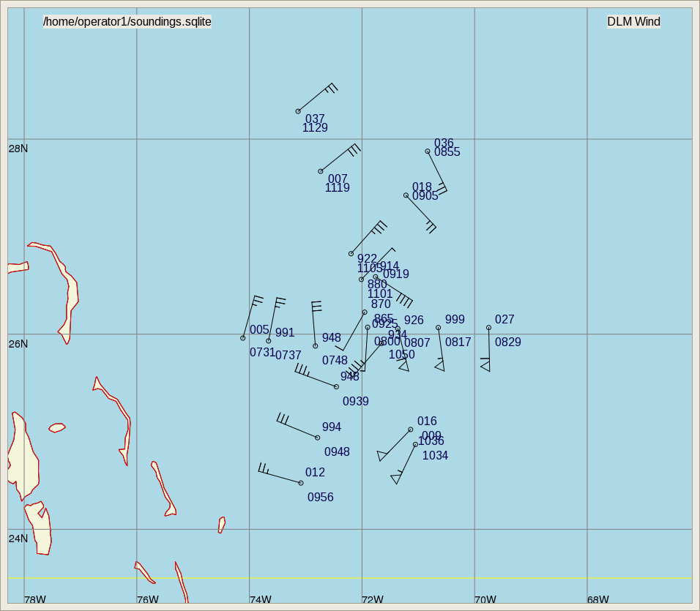Select time label 0748
The width and height of the screenshot is (700, 611).
click(335, 360)
